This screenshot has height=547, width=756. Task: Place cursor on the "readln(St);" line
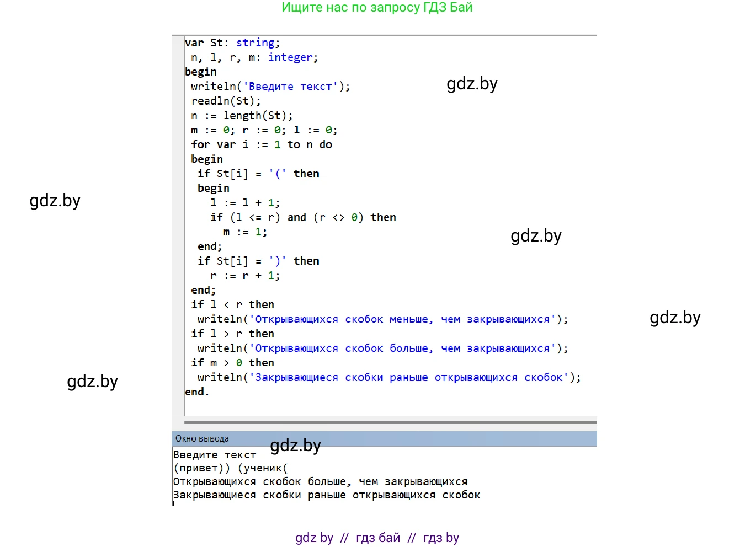pos(226,101)
